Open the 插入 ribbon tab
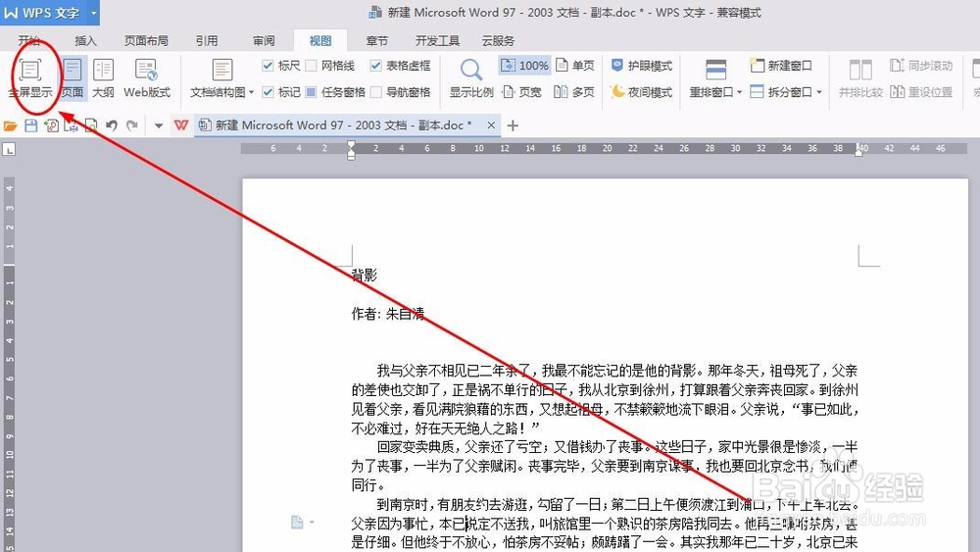 [x=85, y=40]
